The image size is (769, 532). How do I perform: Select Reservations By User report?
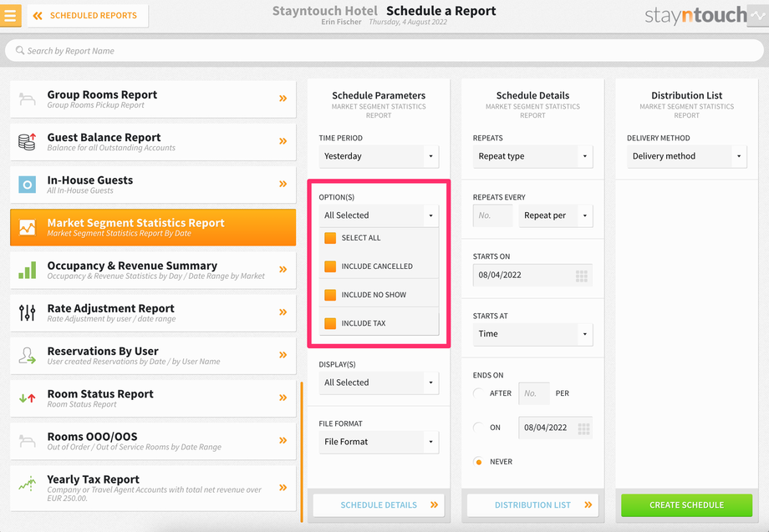pos(153,355)
